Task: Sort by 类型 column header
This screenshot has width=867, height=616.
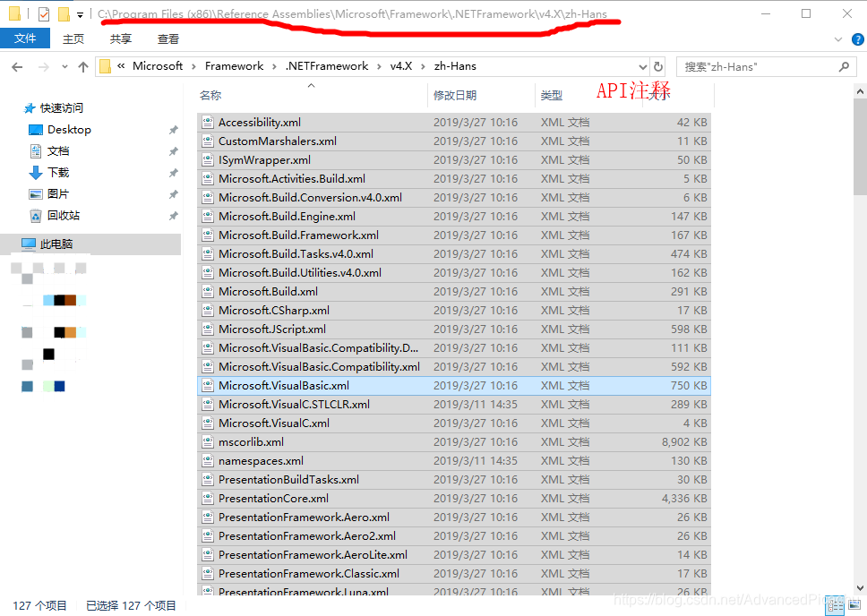Action: pyautogui.click(x=551, y=95)
